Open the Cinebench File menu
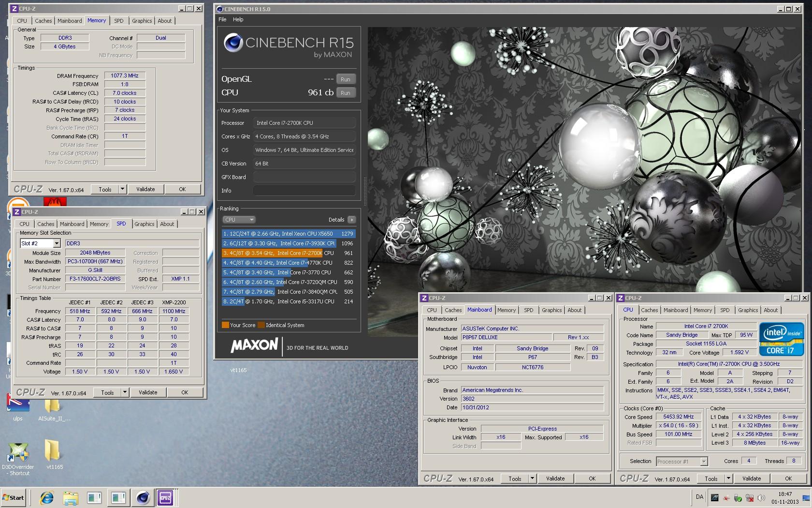The image size is (812, 508). (x=222, y=19)
